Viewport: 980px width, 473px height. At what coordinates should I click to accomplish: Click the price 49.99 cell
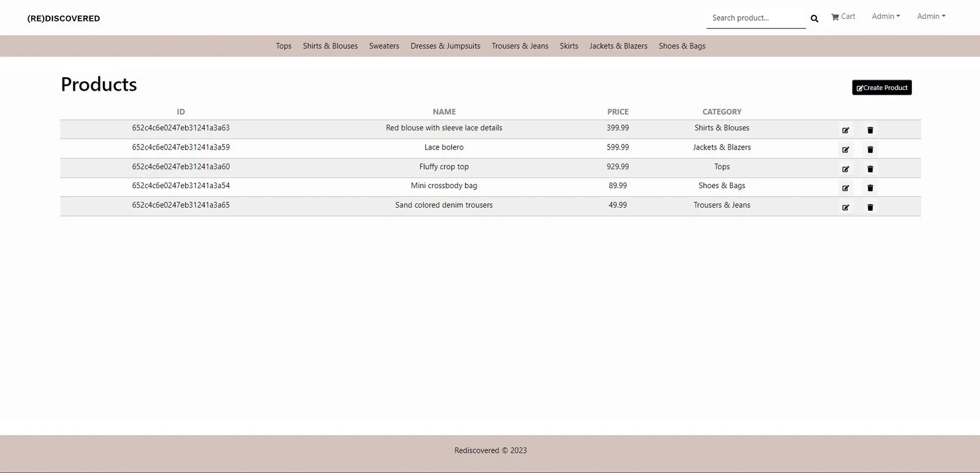point(617,205)
